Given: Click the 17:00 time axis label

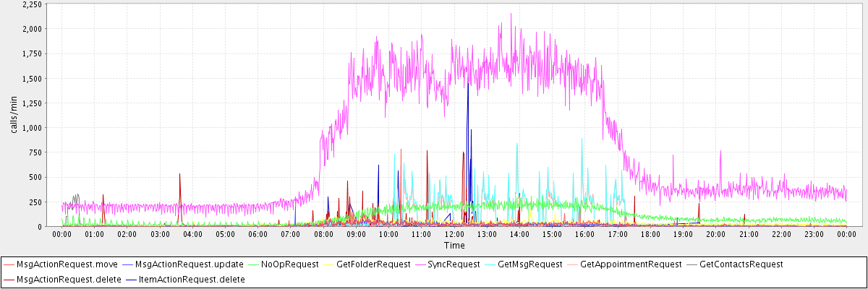Looking at the screenshot, I should (x=618, y=234).
